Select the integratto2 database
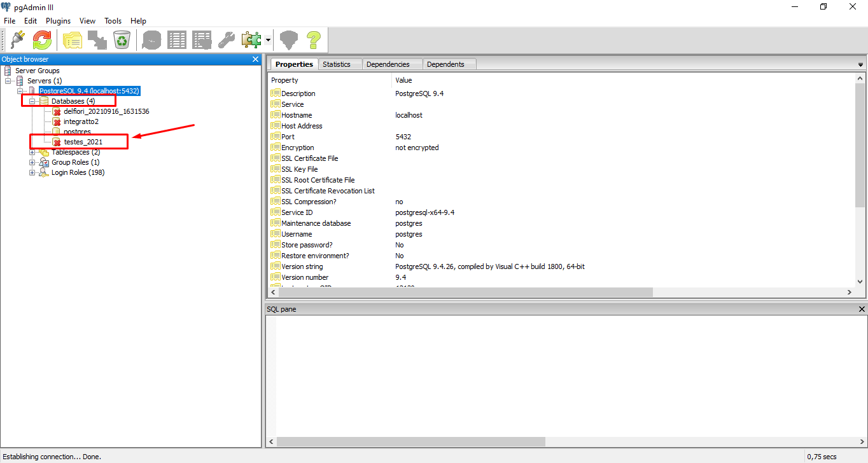This screenshot has width=868, height=463. [81, 121]
